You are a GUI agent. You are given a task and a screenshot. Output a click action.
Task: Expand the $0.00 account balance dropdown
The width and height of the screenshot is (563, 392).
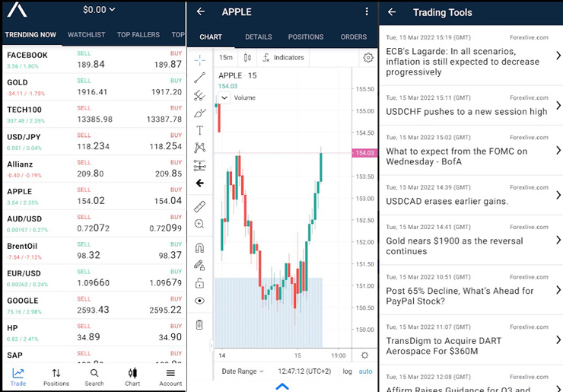coord(99,10)
